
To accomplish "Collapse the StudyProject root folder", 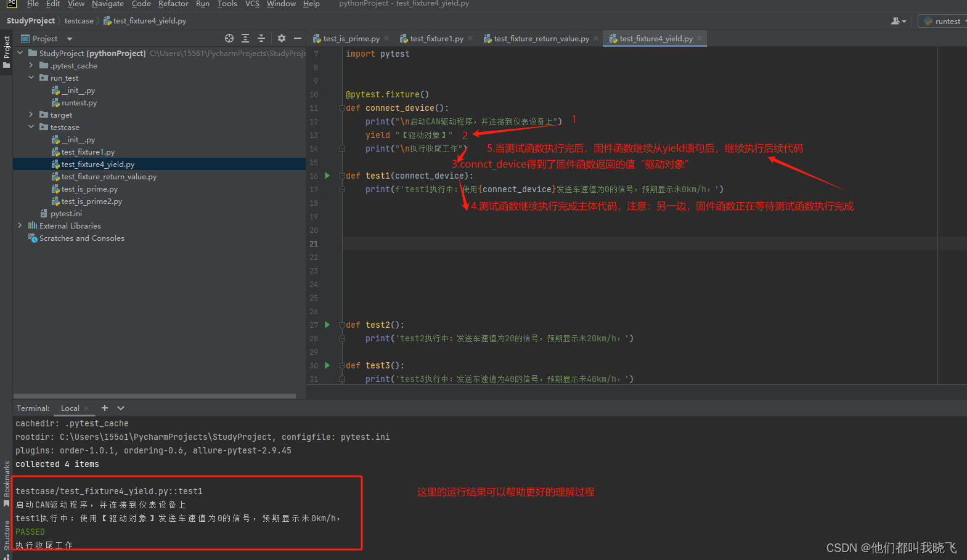I will [x=20, y=53].
